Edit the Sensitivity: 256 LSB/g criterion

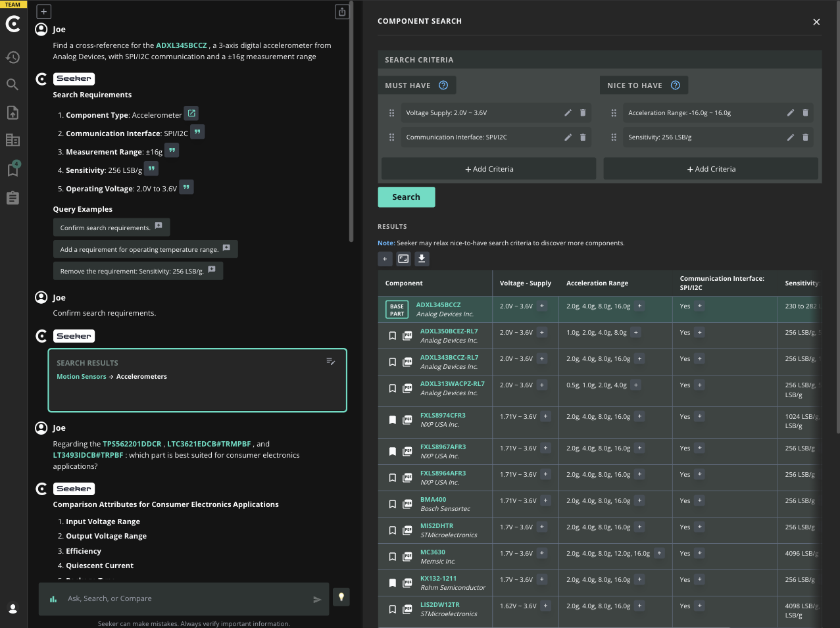(x=790, y=137)
